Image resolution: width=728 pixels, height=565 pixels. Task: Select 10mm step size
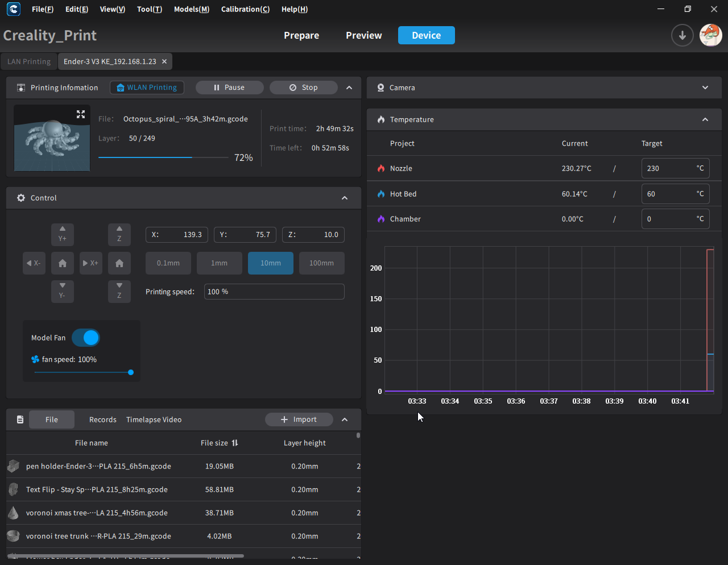[x=271, y=263]
